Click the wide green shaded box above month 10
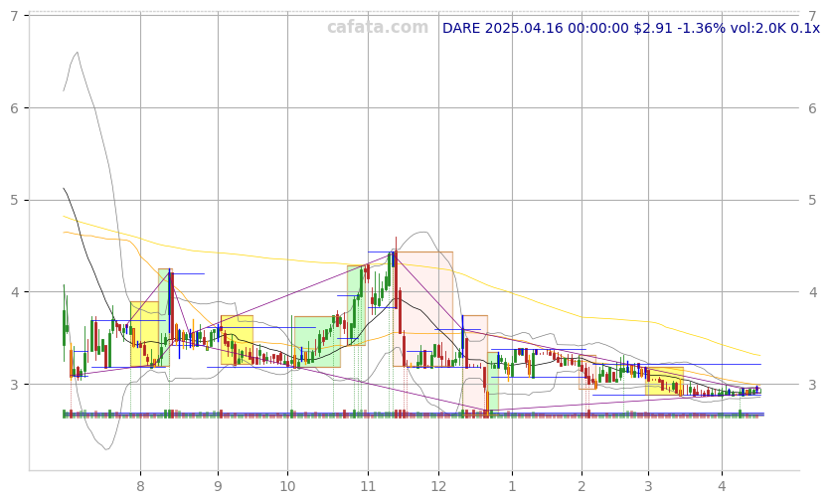830x504 pixels. (317, 341)
